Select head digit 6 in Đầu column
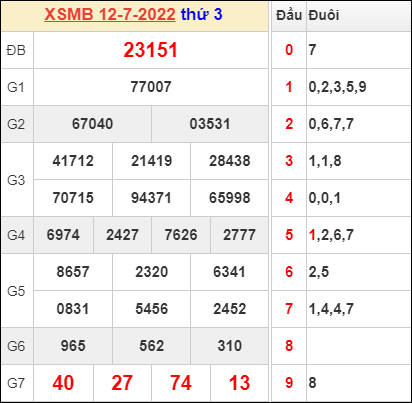The width and height of the screenshot is (412, 403). 289,272
